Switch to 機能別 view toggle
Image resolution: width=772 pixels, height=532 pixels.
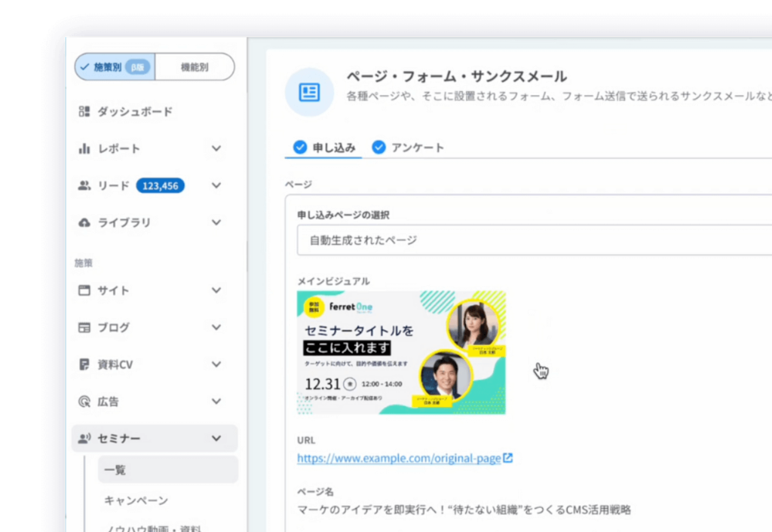coord(195,67)
